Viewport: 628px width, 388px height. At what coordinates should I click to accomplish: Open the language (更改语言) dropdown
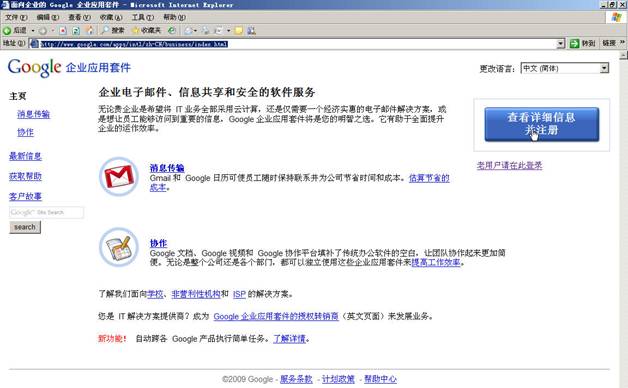click(565, 68)
